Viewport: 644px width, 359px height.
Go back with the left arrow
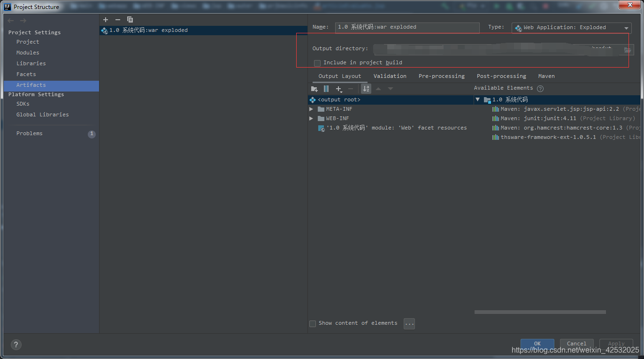tap(11, 21)
